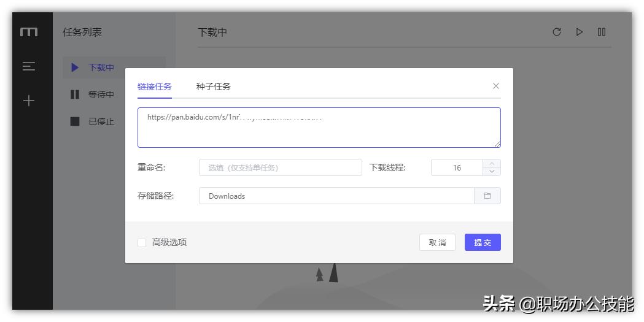644x322 pixels.
Task: Select the 链接任务 tab
Action: click(x=155, y=86)
